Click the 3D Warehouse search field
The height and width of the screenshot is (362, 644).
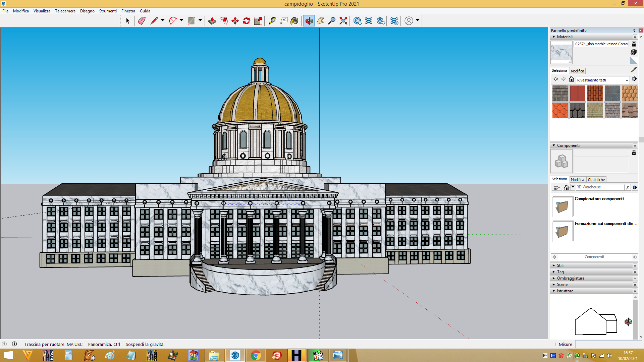[x=600, y=187]
